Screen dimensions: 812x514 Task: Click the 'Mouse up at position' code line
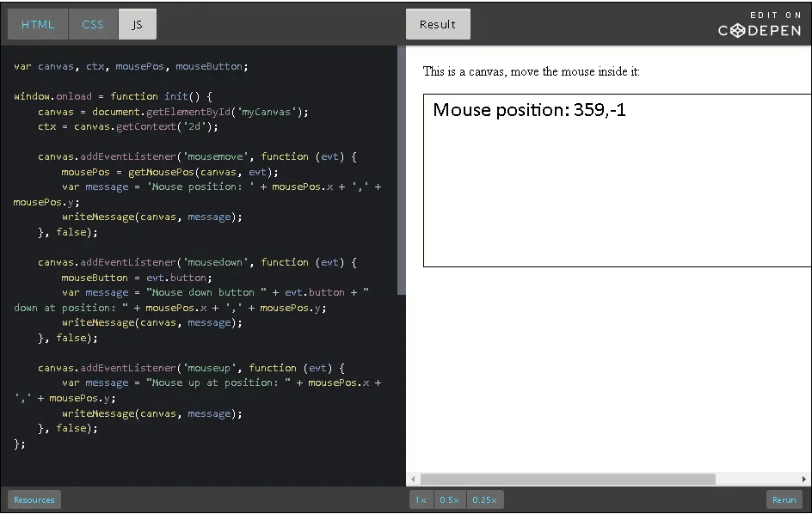coord(222,383)
